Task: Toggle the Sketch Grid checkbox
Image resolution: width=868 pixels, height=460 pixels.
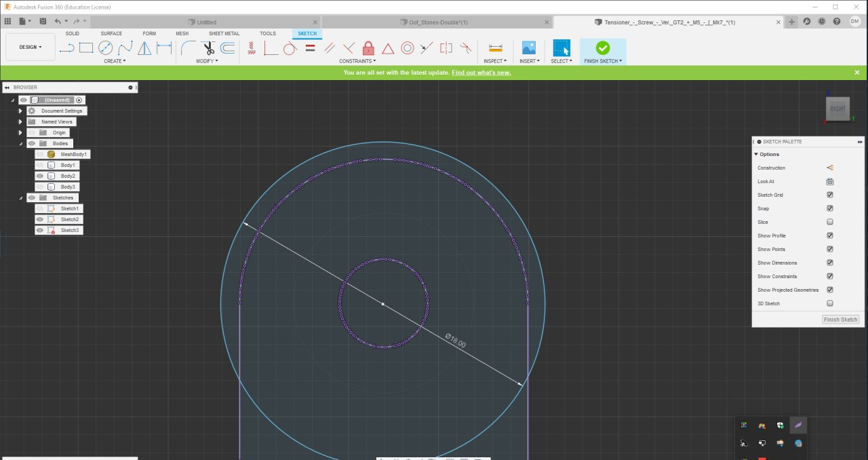Action: pos(830,195)
